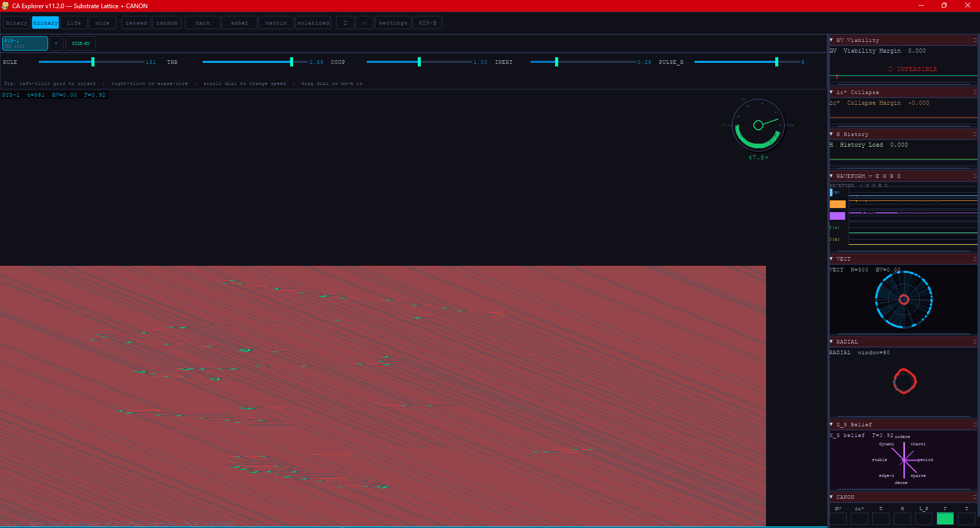Click the red RADIAL ring plot
The width and height of the screenshot is (980, 528).
pos(904,381)
